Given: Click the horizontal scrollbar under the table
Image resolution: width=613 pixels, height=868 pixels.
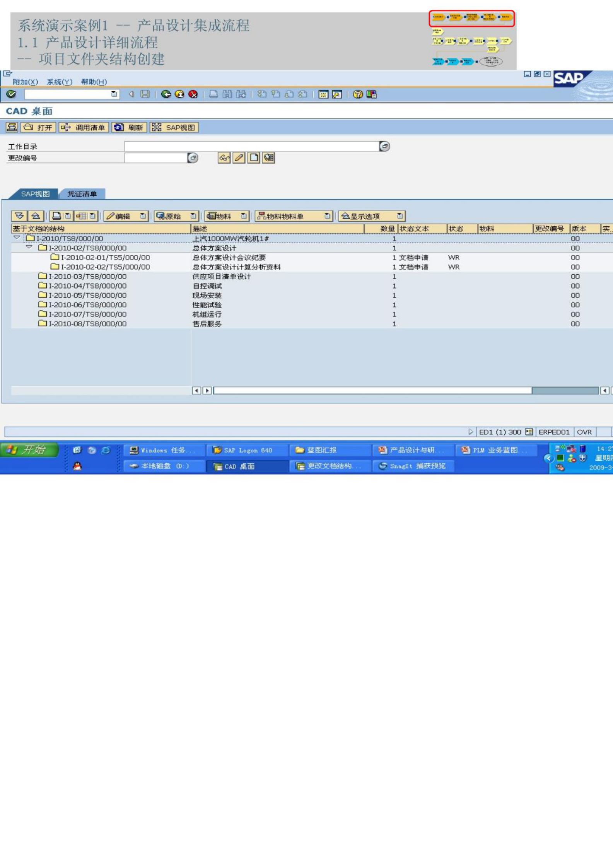Looking at the screenshot, I should click(x=371, y=391).
